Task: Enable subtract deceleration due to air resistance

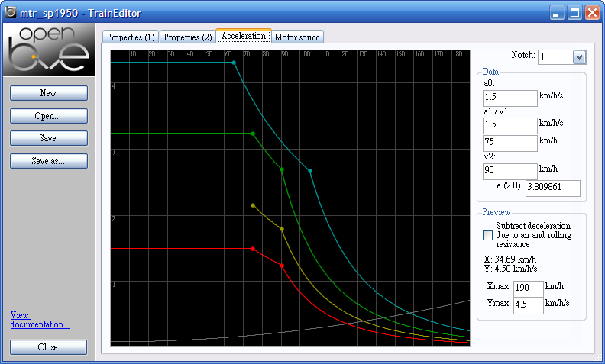Action: pos(488,235)
